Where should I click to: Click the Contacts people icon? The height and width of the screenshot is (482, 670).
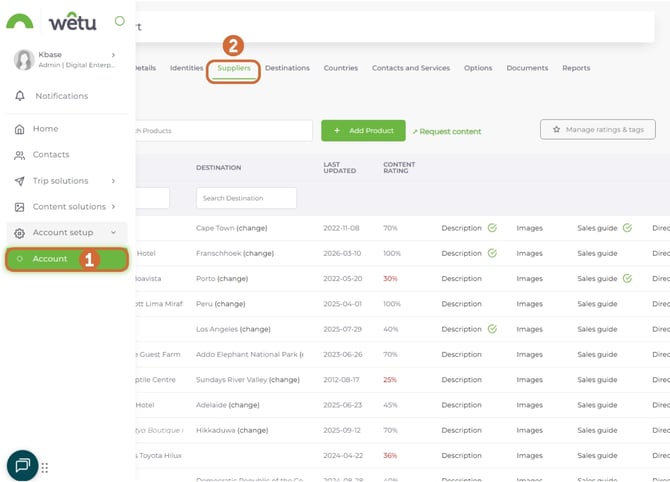pos(20,155)
